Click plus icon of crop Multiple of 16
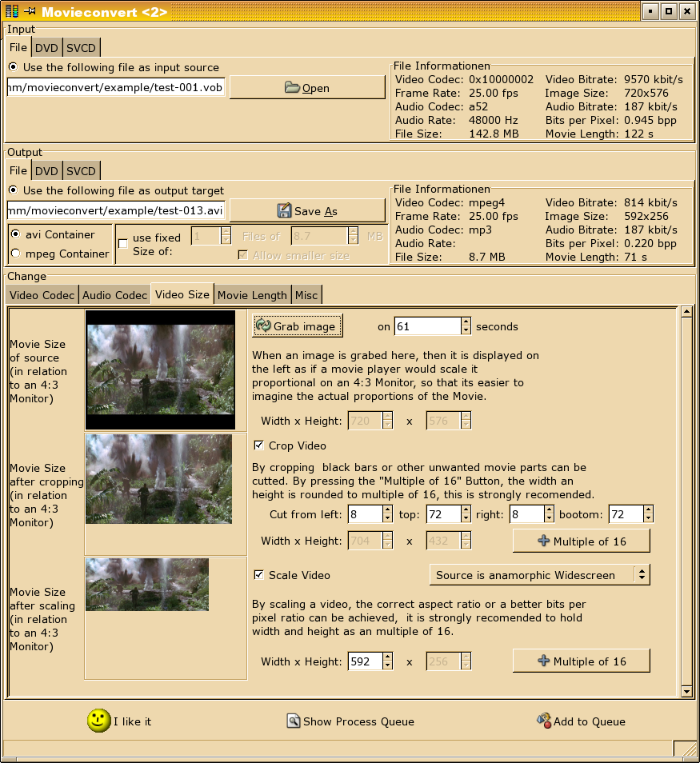Image resolution: width=700 pixels, height=763 pixels. coord(544,541)
